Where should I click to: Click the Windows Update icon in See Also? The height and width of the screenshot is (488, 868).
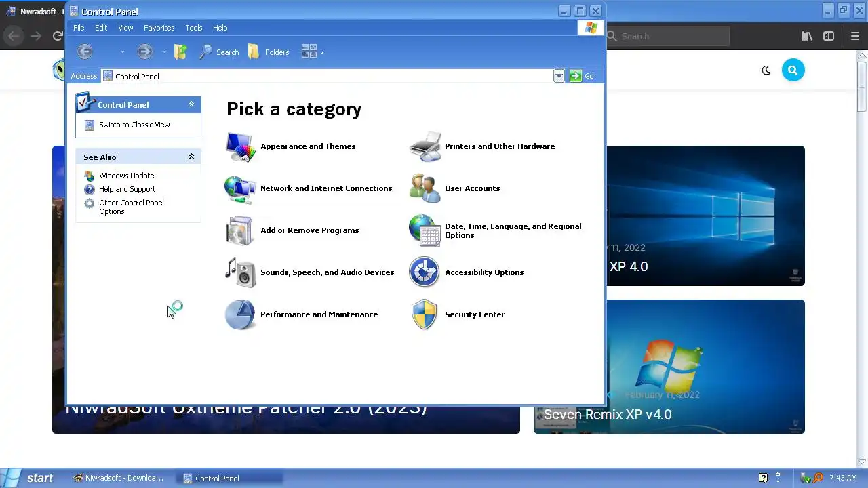point(90,176)
